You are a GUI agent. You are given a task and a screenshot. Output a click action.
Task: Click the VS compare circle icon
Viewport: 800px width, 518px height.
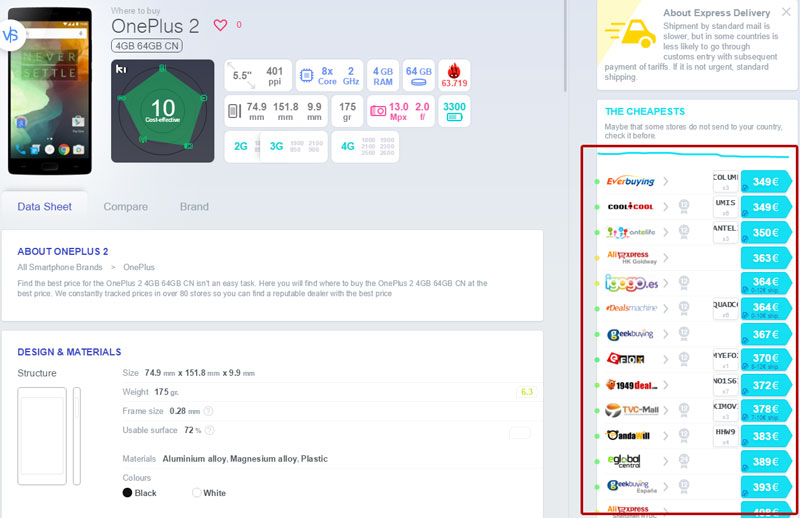tap(10, 35)
